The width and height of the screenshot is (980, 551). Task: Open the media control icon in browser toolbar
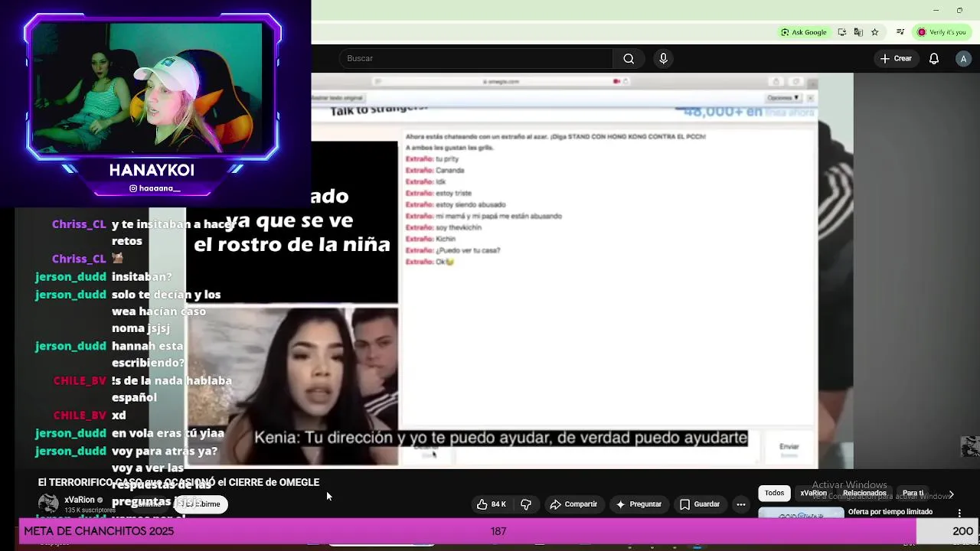tap(900, 32)
